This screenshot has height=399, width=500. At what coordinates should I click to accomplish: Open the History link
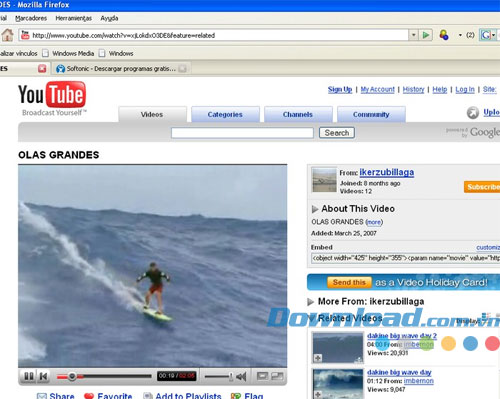[413, 89]
